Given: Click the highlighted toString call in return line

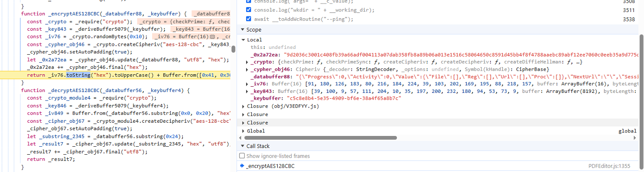Looking at the screenshot, I should (78, 75).
